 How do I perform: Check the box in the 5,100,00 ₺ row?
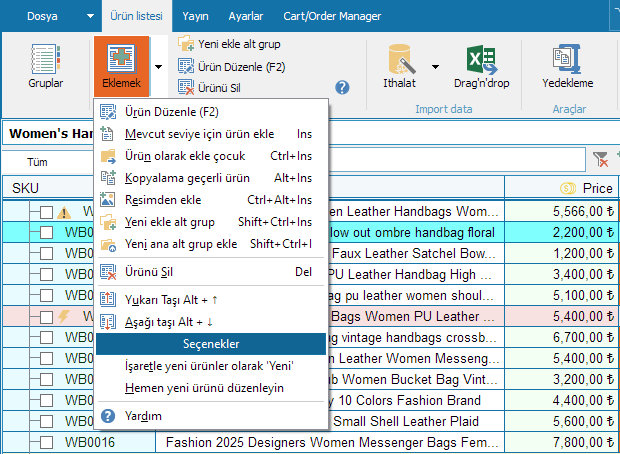pos(47,295)
